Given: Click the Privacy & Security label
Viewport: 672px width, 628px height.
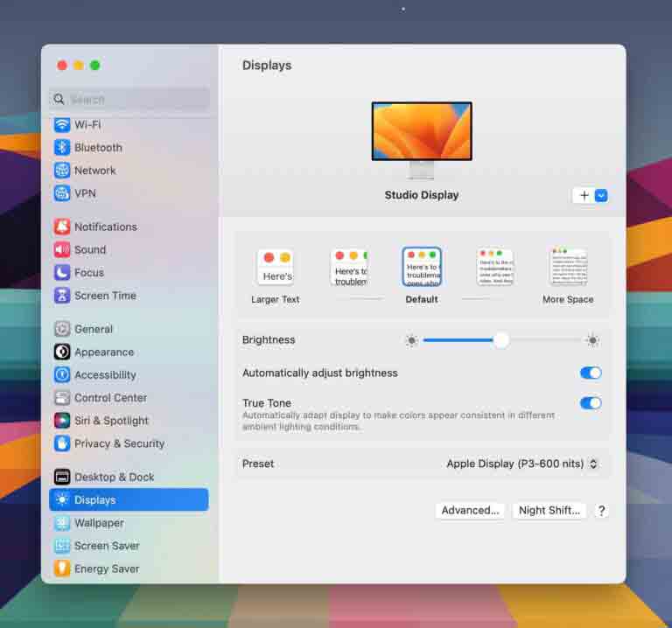Looking at the screenshot, I should tap(120, 443).
